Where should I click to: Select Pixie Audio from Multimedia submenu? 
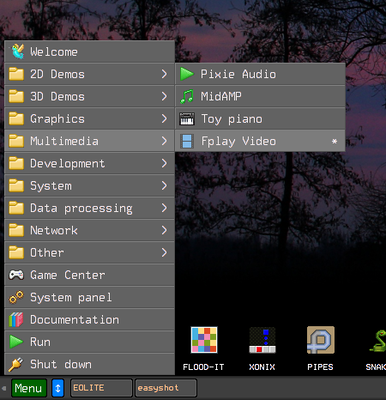(260, 74)
